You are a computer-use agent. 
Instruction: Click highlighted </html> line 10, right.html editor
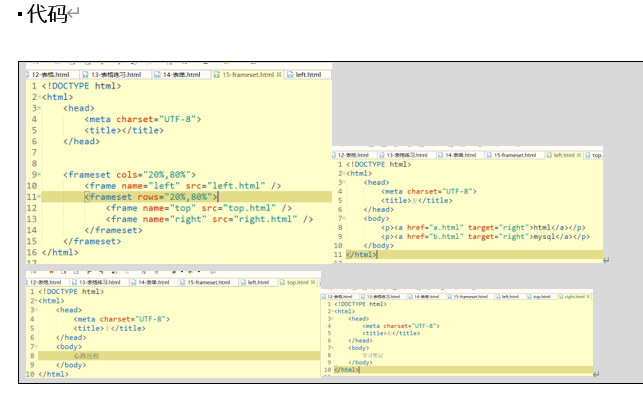(x=463, y=370)
